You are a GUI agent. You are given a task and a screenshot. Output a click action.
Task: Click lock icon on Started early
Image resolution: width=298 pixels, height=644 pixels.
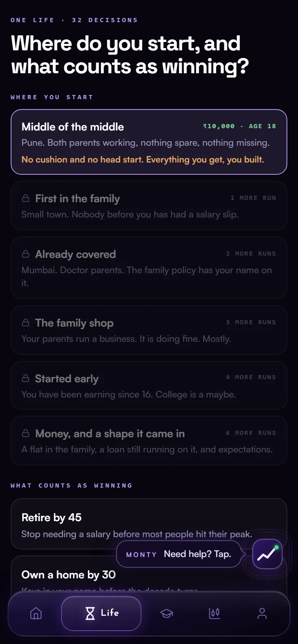tap(26, 378)
